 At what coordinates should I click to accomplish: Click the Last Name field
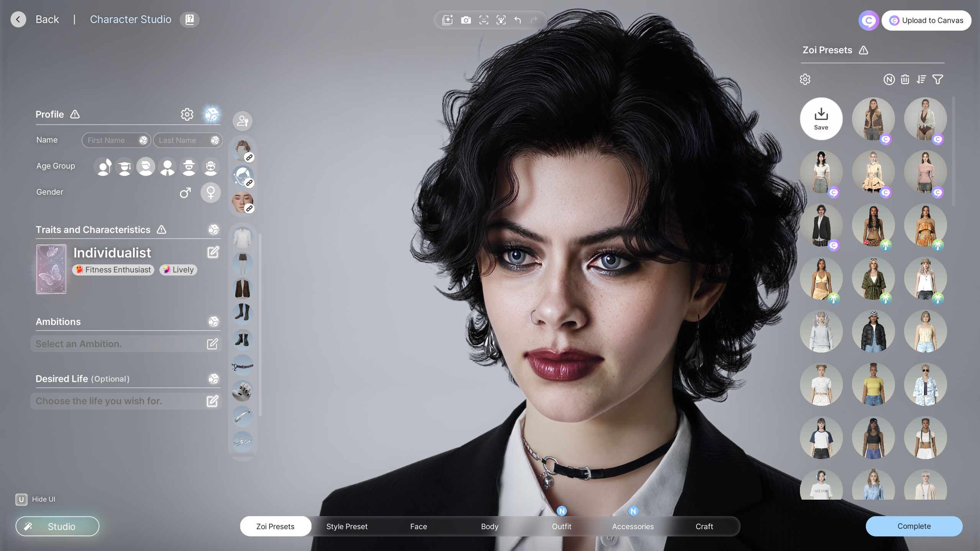pos(188,140)
